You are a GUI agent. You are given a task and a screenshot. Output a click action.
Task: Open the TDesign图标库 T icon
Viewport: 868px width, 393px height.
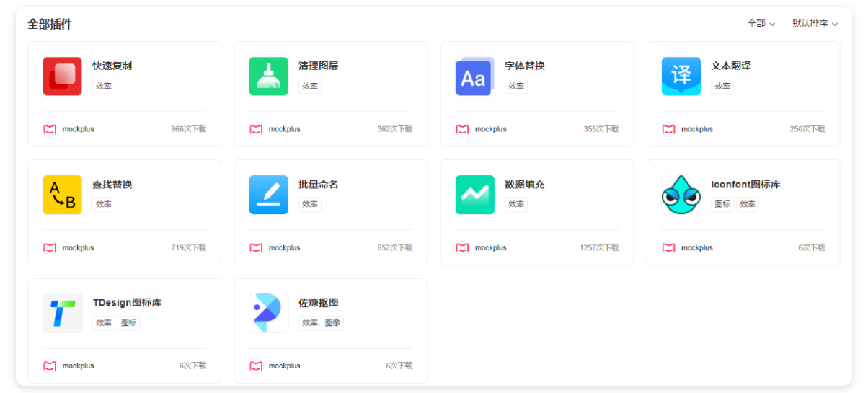(x=62, y=313)
